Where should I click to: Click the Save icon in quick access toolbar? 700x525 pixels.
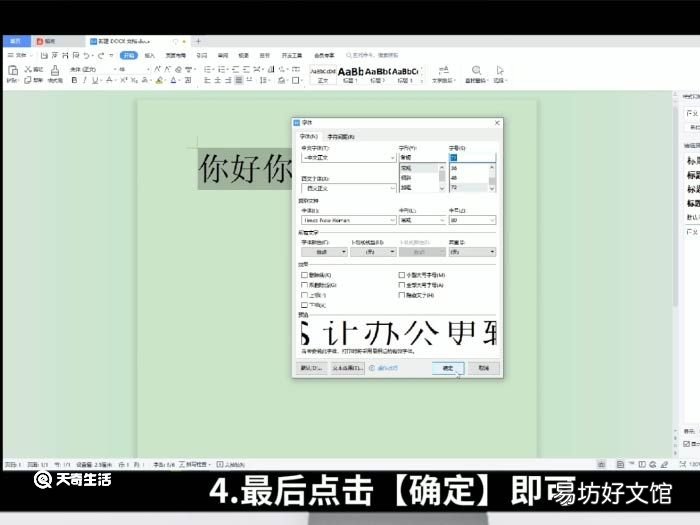pos(44,55)
